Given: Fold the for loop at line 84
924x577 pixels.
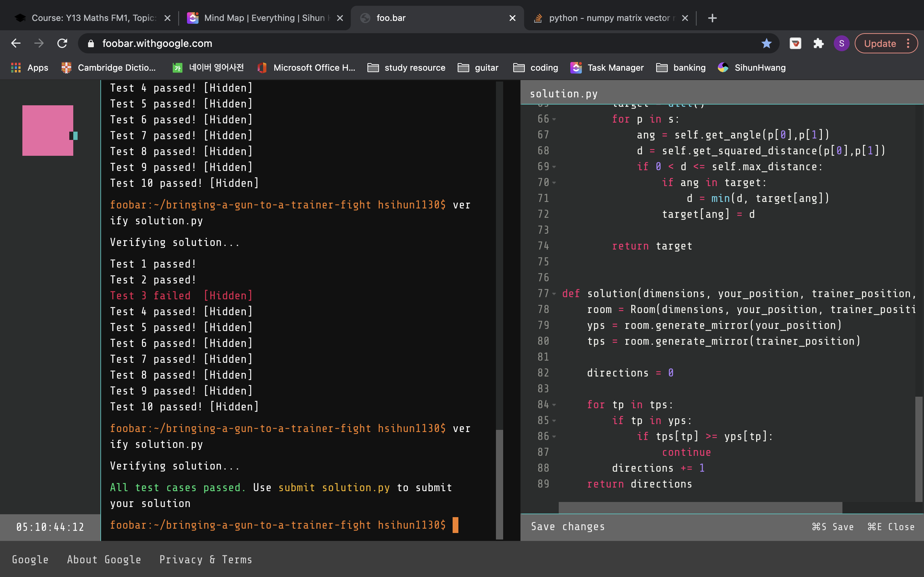Looking at the screenshot, I should (x=554, y=405).
